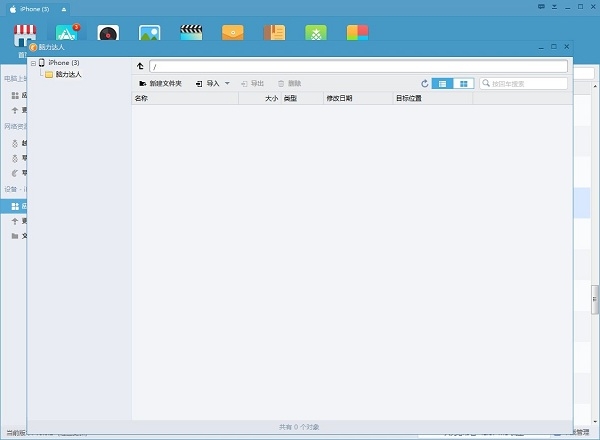
Task: Open the music vinyl record icon
Action: click(108, 33)
